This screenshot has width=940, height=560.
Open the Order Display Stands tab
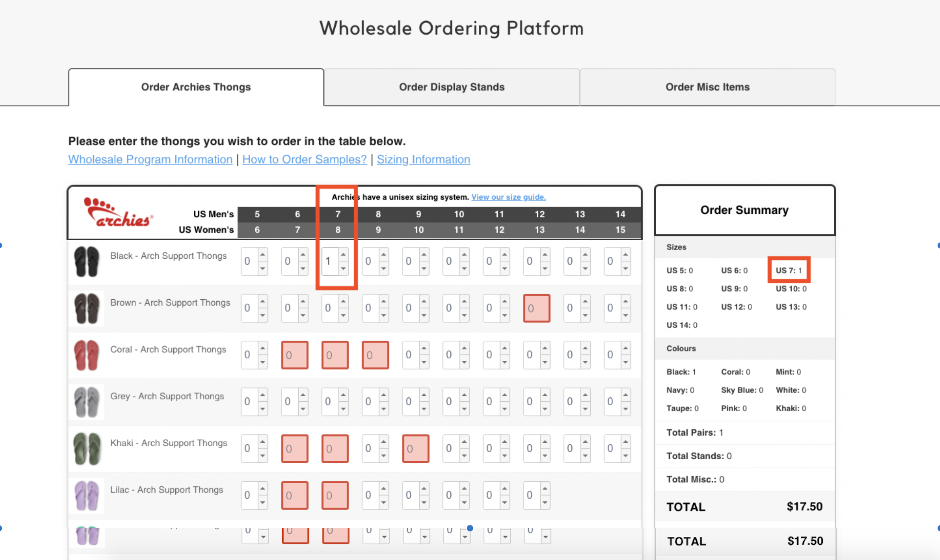[452, 87]
